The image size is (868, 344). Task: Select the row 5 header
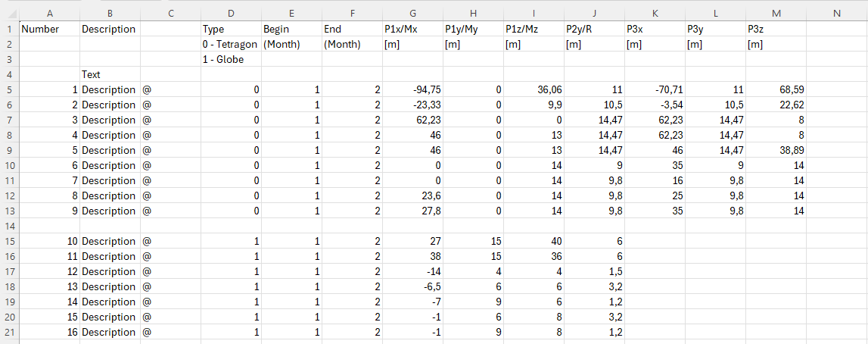pos(9,89)
